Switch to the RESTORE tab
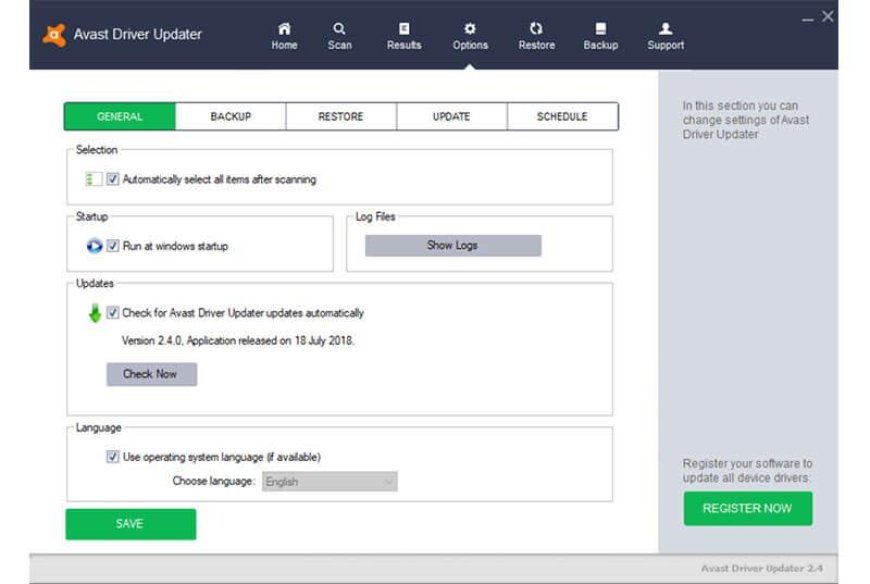The width and height of the screenshot is (870, 584). 341,116
